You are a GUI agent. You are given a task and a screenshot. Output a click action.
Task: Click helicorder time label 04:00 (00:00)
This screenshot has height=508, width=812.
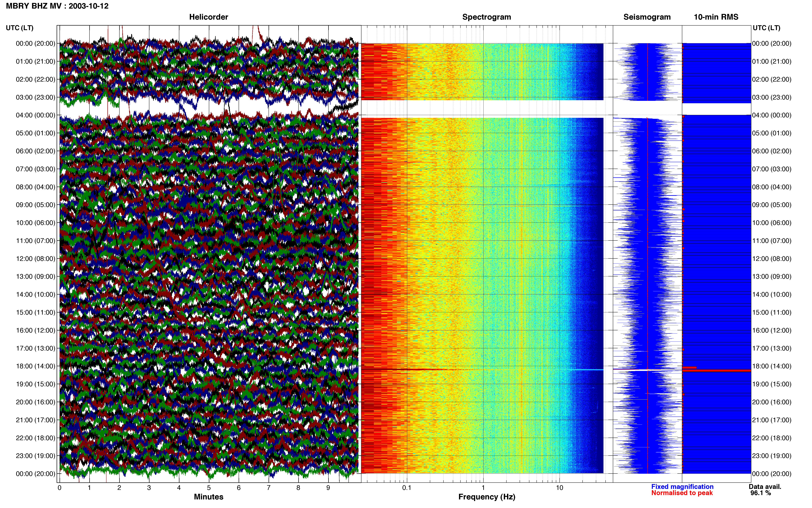coord(36,115)
